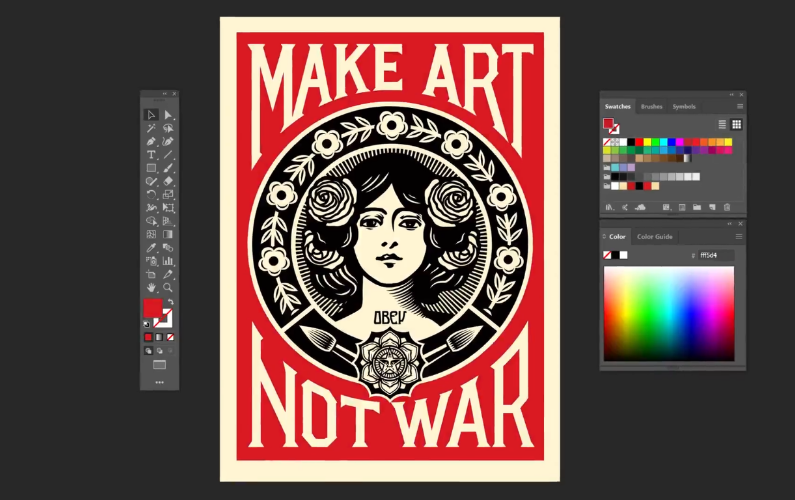The width and height of the screenshot is (795, 500).
Task: Select the Type tool
Action: click(x=151, y=155)
